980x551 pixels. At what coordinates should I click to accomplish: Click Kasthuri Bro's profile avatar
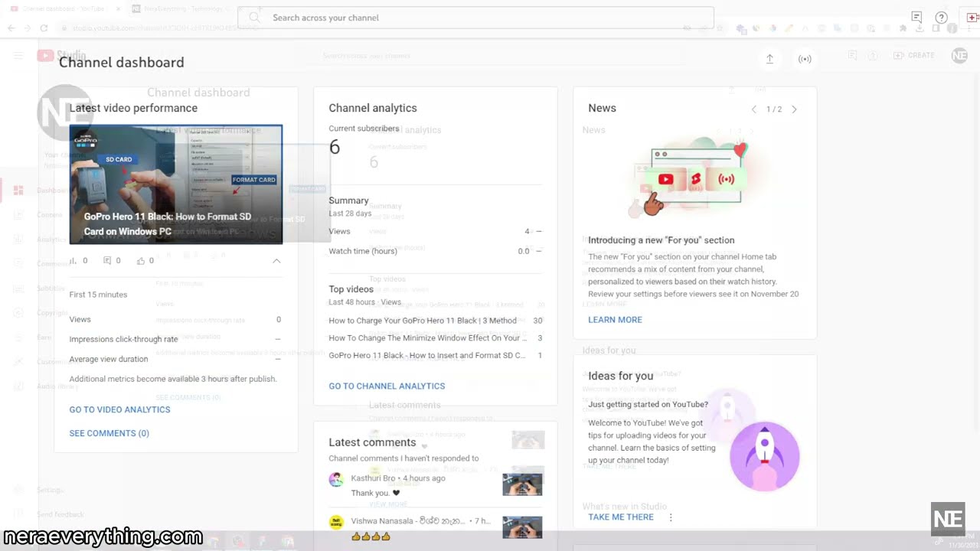pos(336,480)
